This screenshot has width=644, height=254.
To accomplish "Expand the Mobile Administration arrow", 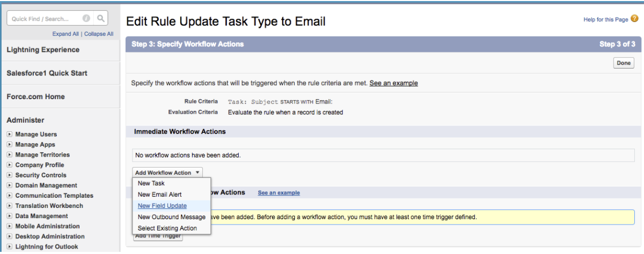I will (10, 226).
